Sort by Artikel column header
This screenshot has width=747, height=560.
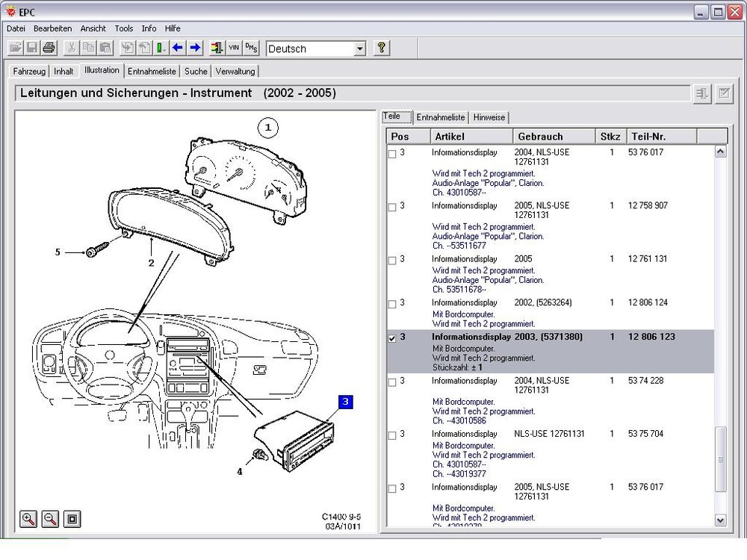471,137
